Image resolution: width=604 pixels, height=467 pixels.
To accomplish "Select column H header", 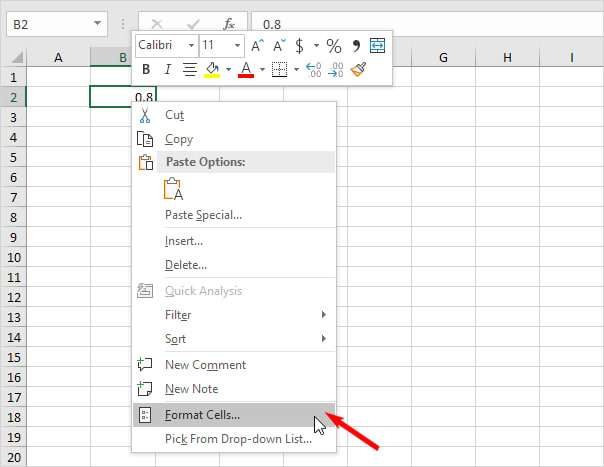I will click(x=507, y=57).
